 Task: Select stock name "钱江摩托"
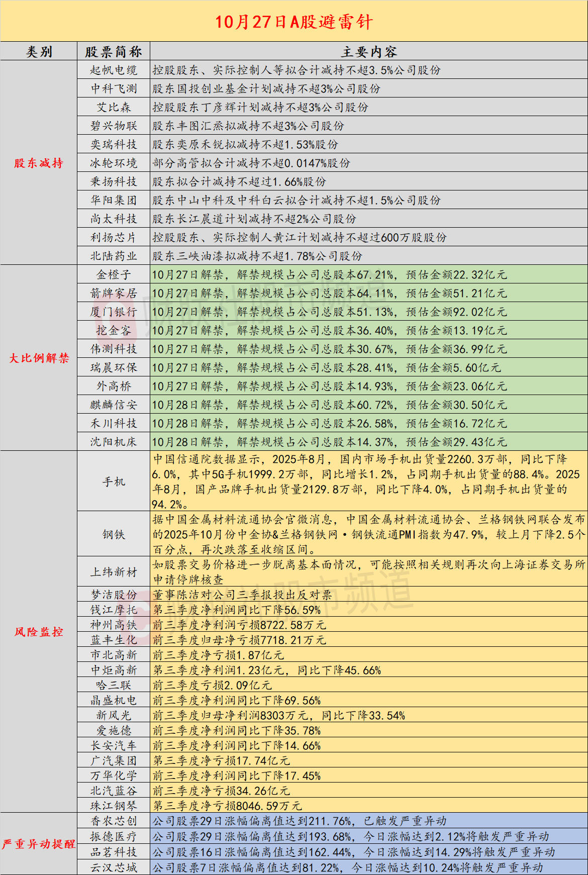pyautogui.click(x=114, y=610)
